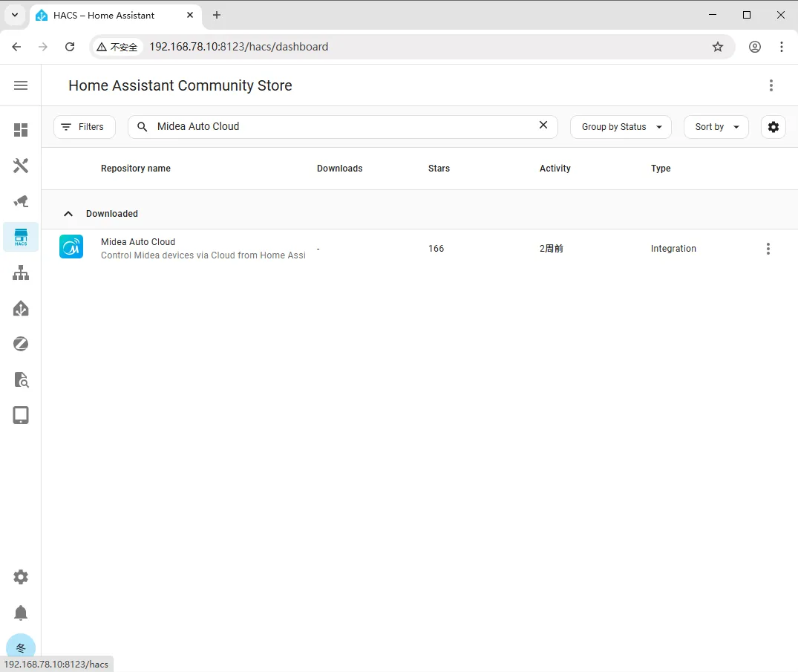Image resolution: width=798 pixels, height=672 pixels.
Task: Open the document search logs sidebar icon
Action: pyautogui.click(x=20, y=379)
